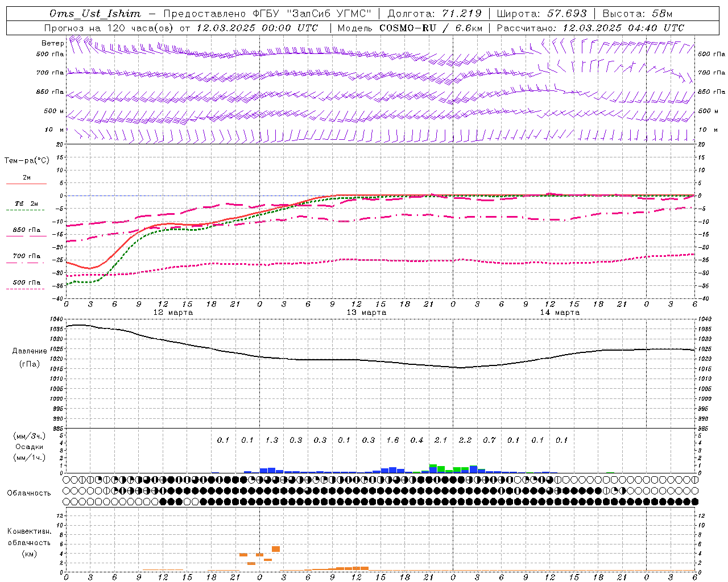This screenshot has height=582, width=728.
Task: Click the 12 марта date label
Action: pyautogui.click(x=173, y=313)
